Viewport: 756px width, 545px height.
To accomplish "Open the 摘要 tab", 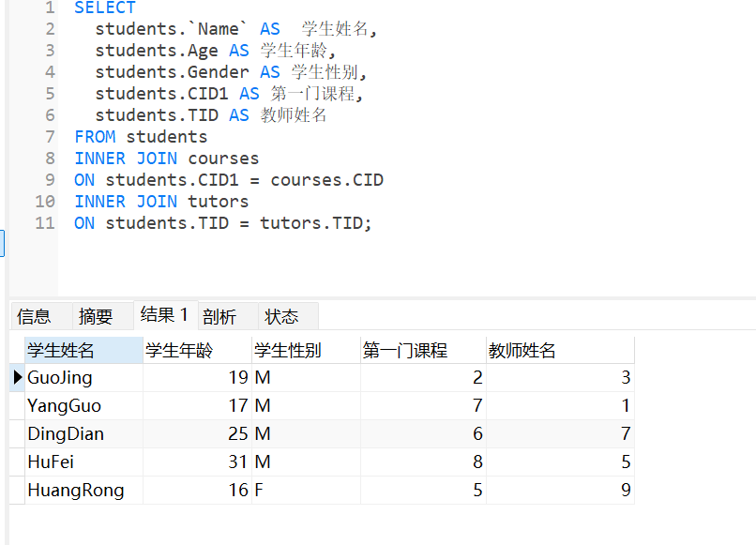I will [x=102, y=316].
